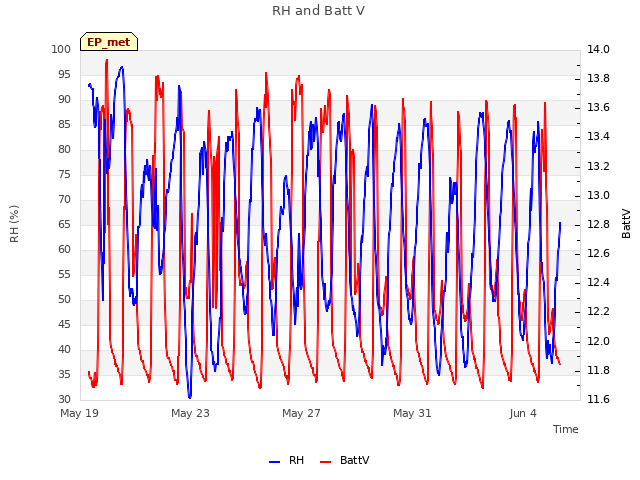Click the '11.6' label on BattV axis
This screenshot has width=640, height=480.
tap(598, 400)
